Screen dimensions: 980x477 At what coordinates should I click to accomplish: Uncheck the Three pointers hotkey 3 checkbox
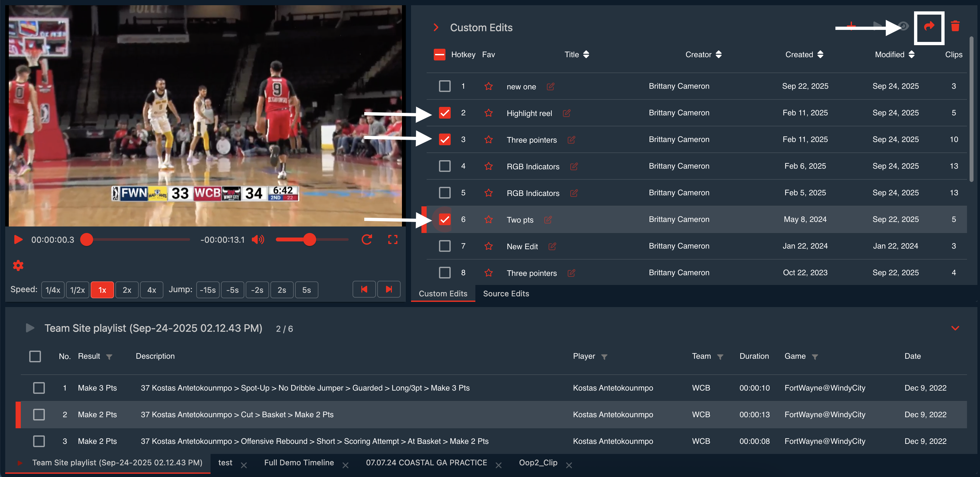[445, 140]
